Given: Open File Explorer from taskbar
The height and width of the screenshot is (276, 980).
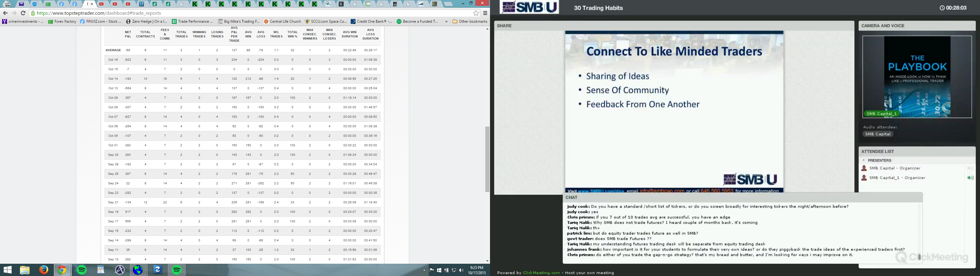Looking at the screenshot, I should click(25, 270).
